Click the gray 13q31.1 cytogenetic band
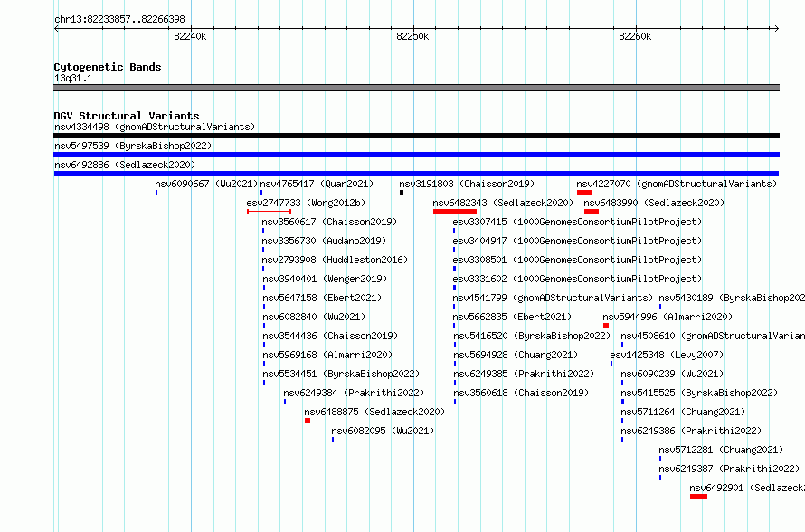This screenshot has width=805, height=532. pyautogui.click(x=416, y=88)
